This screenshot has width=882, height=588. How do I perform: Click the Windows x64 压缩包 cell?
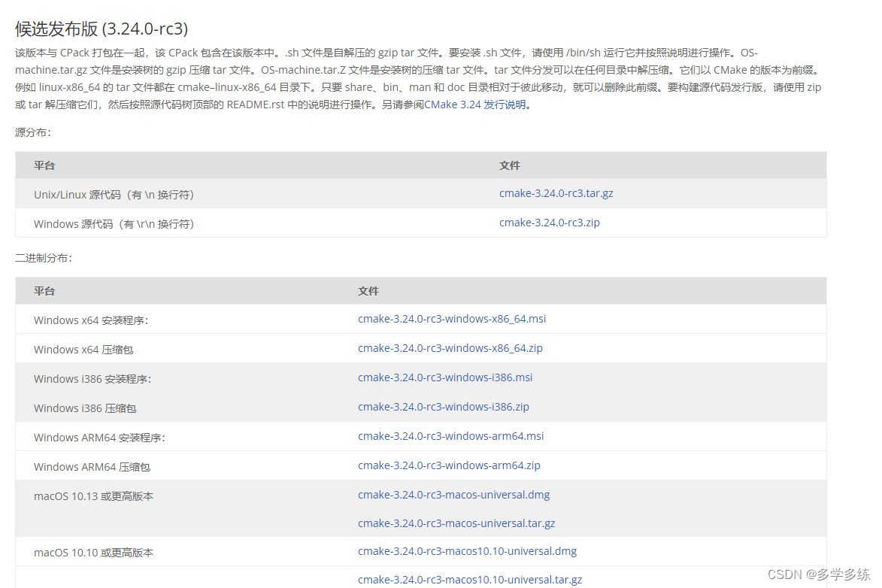(x=83, y=350)
